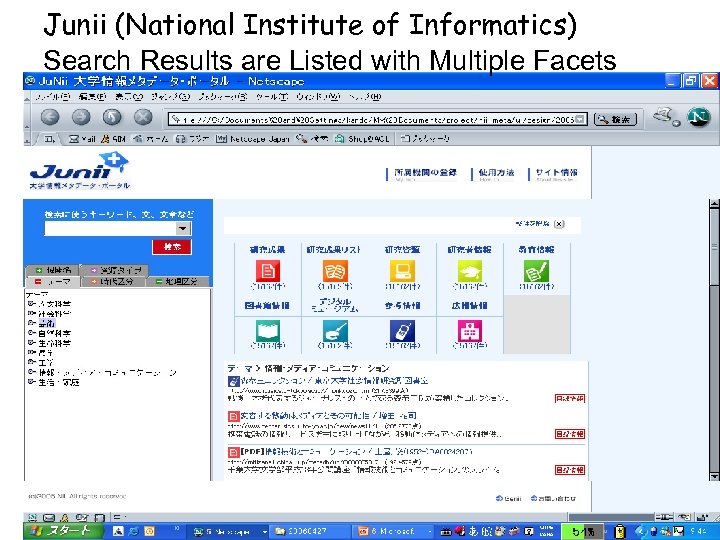Open the Netscape Japan bookmark
This screenshot has height=540, width=720.
(x=253, y=139)
